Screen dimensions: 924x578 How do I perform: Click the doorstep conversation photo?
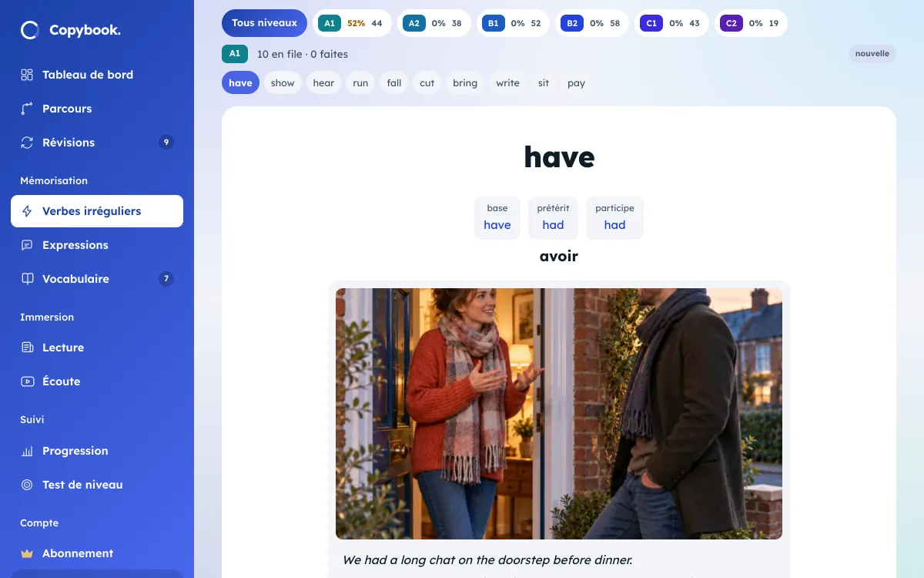pos(559,414)
